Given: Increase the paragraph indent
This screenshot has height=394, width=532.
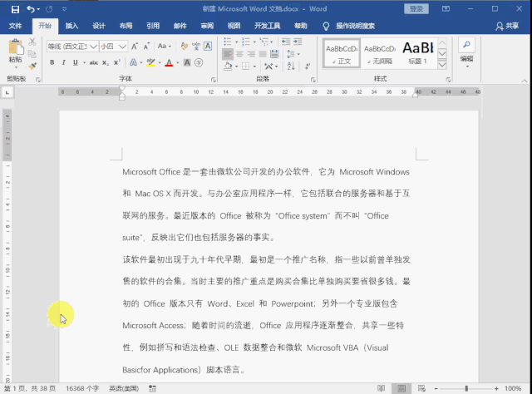Looking at the screenshot, I should [298, 42].
